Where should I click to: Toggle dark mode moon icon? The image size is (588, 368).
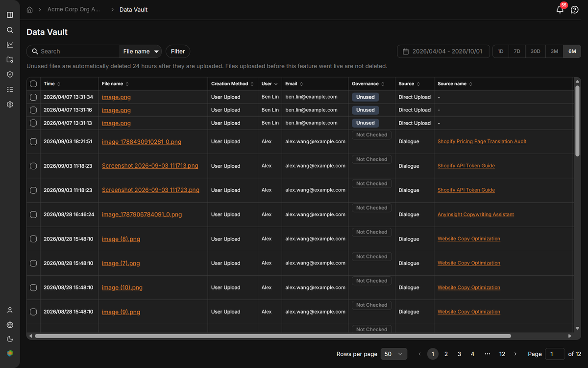(10, 339)
